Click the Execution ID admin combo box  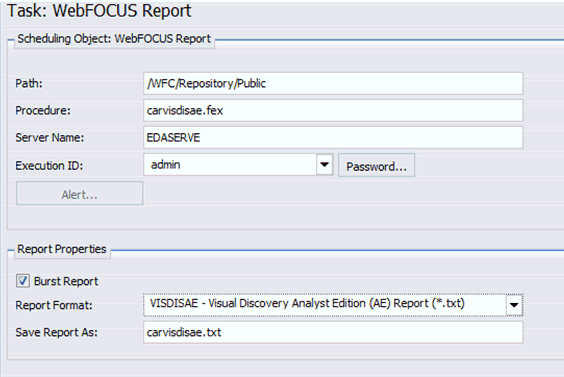[238, 165]
